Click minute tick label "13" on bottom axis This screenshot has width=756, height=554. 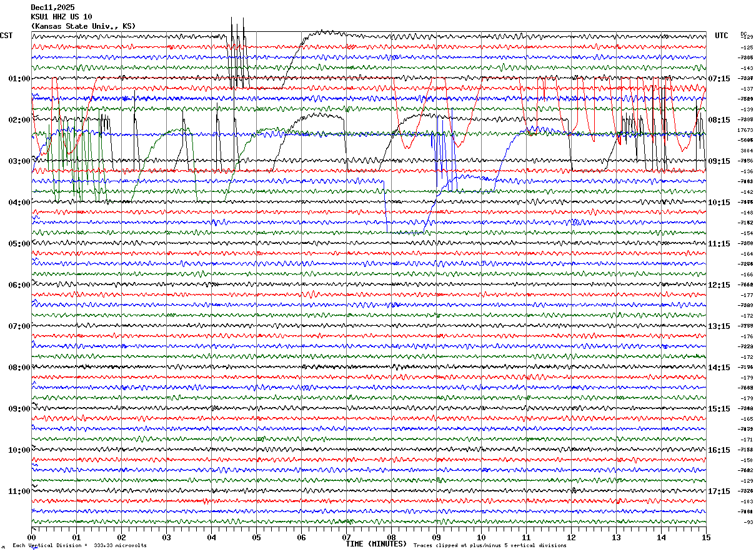point(616,537)
